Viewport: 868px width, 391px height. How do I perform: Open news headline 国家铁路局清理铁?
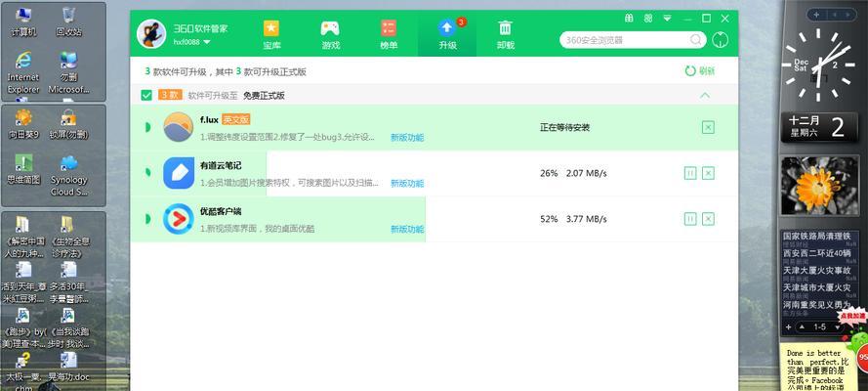point(816,236)
